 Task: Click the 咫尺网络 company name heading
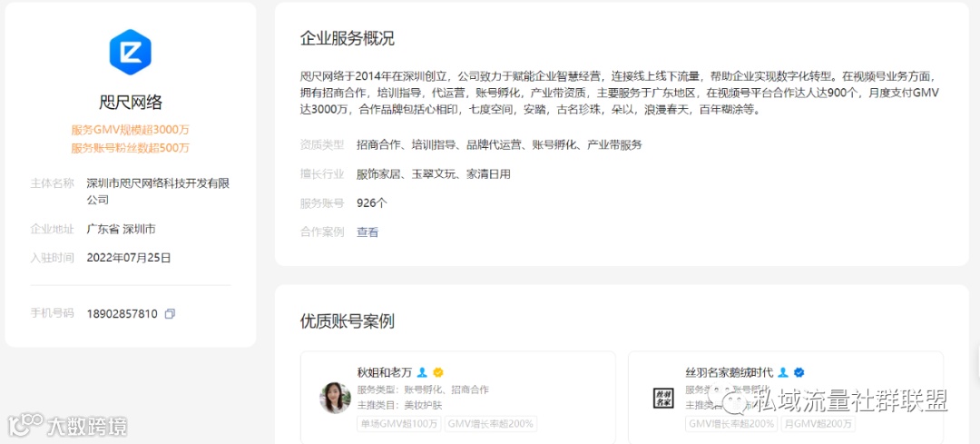[131, 103]
